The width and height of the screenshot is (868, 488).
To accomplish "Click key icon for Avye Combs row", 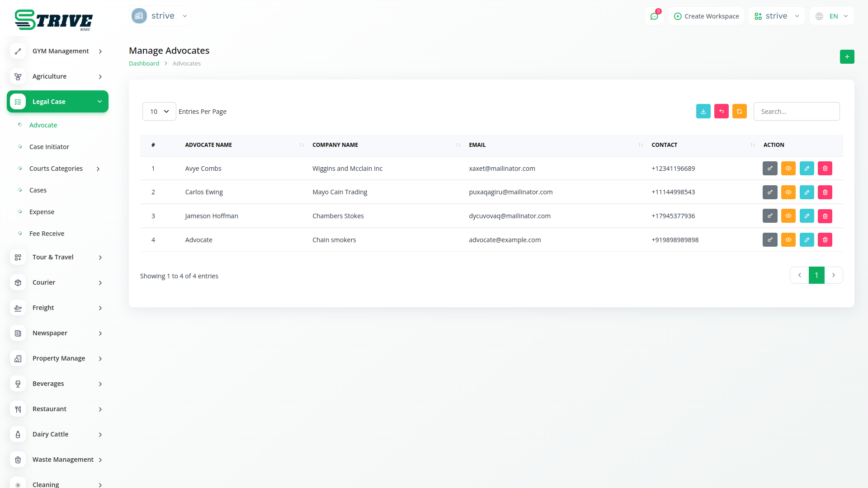I will (x=770, y=169).
